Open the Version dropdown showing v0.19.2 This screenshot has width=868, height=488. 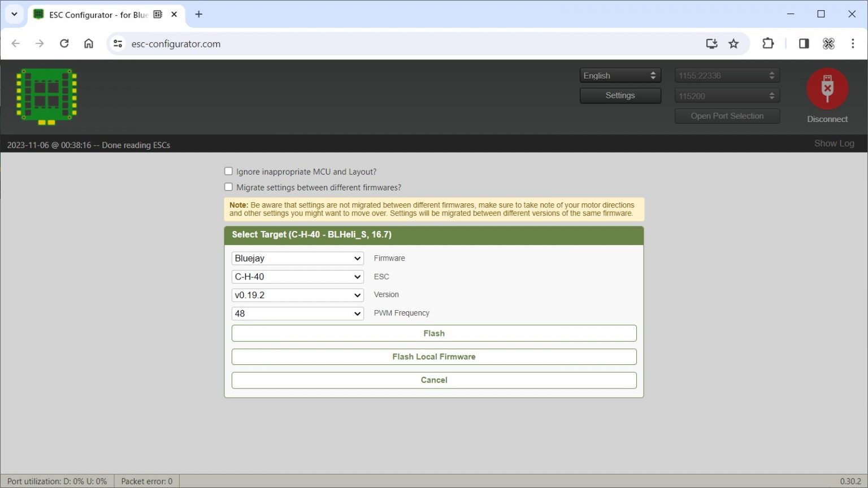tap(298, 295)
